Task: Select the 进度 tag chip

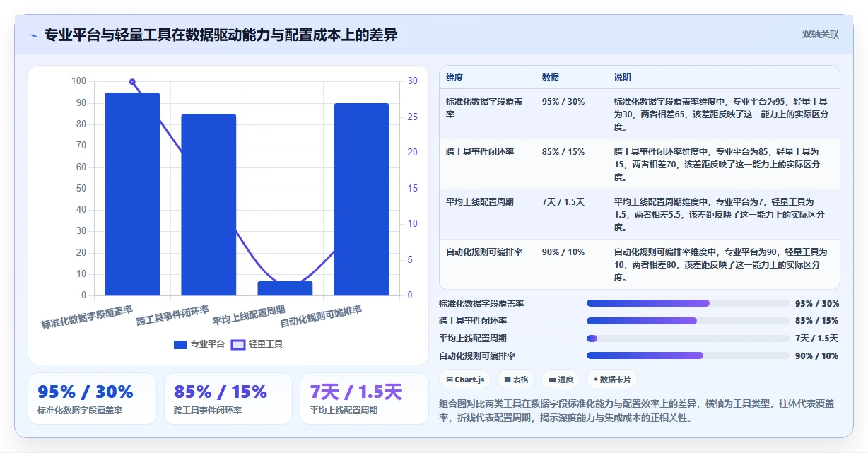Action: [x=561, y=380]
